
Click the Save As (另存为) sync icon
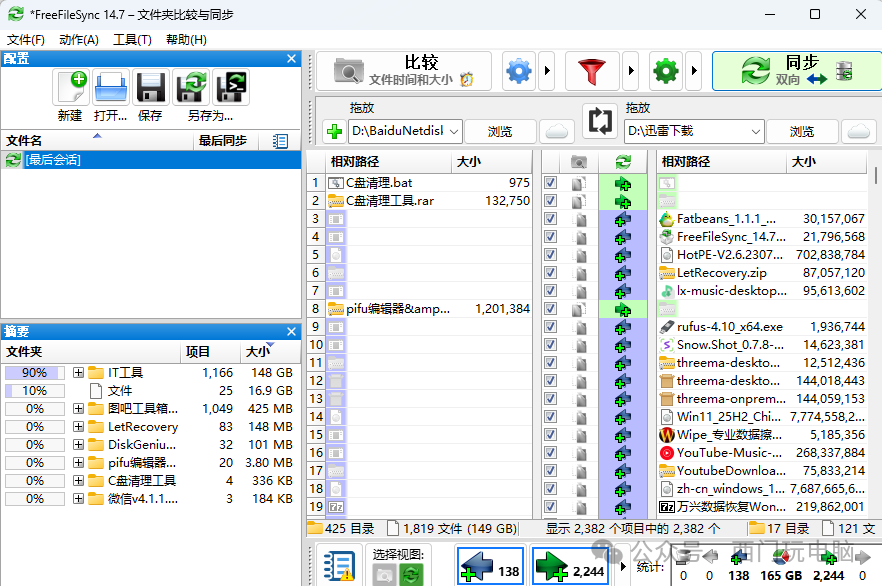[x=191, y=87]
